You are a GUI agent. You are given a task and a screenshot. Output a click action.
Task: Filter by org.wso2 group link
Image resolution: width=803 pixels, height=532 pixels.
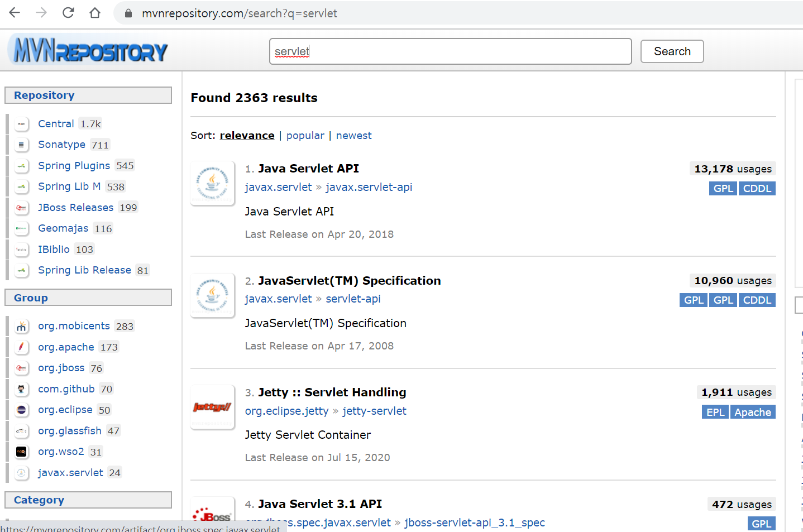point(61,452)
